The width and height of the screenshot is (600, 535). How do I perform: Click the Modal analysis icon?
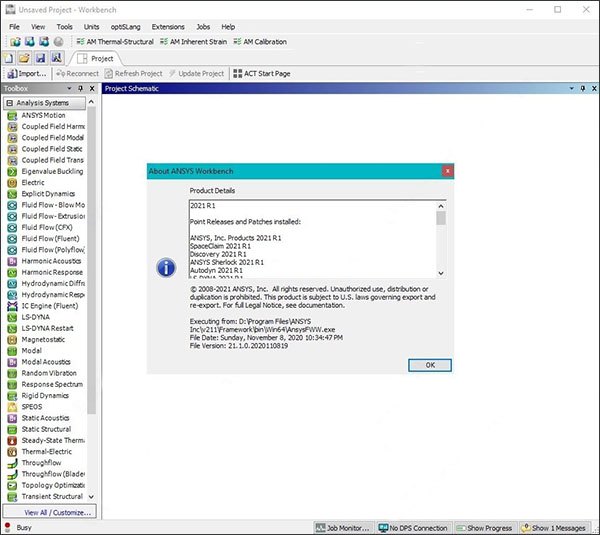click(x=12, y=351)
